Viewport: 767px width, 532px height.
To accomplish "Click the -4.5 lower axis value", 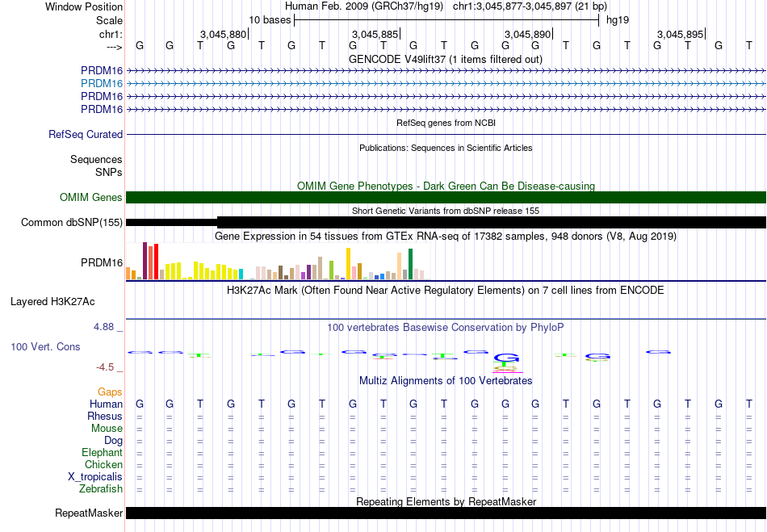I will click(x=105, y=367).
